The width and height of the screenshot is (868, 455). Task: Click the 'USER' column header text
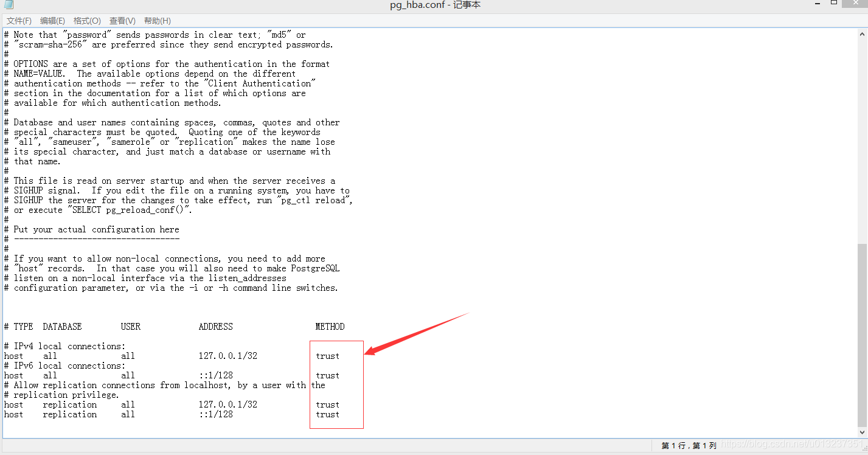click(131, 327)
